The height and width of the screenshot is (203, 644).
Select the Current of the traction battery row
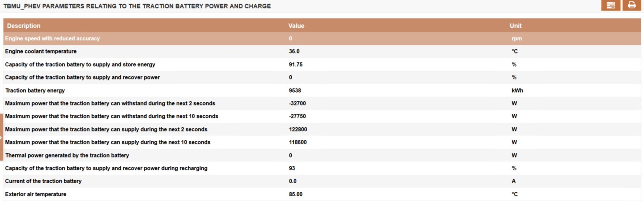43,181
